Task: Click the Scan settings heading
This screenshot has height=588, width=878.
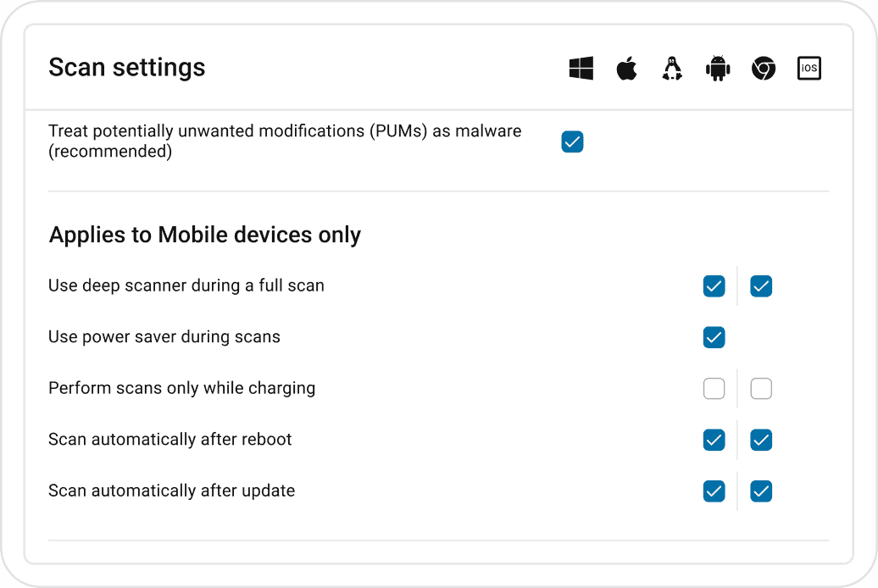Action: pos(127,68)
